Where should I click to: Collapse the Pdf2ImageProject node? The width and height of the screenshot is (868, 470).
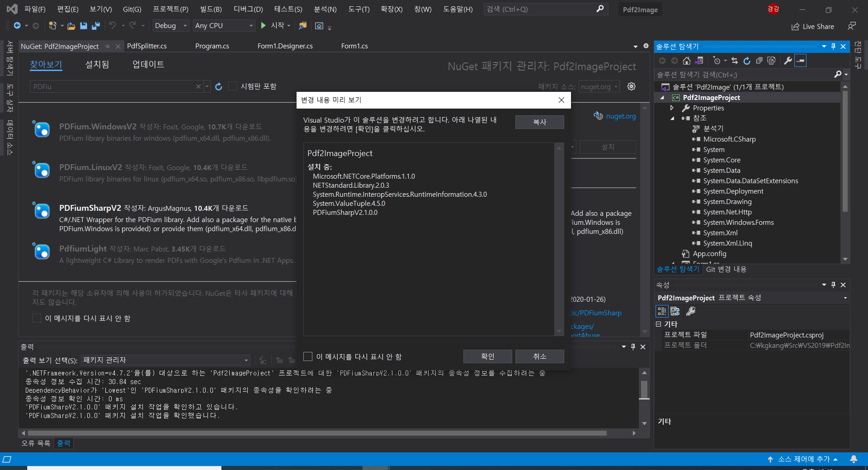[662, 97]
